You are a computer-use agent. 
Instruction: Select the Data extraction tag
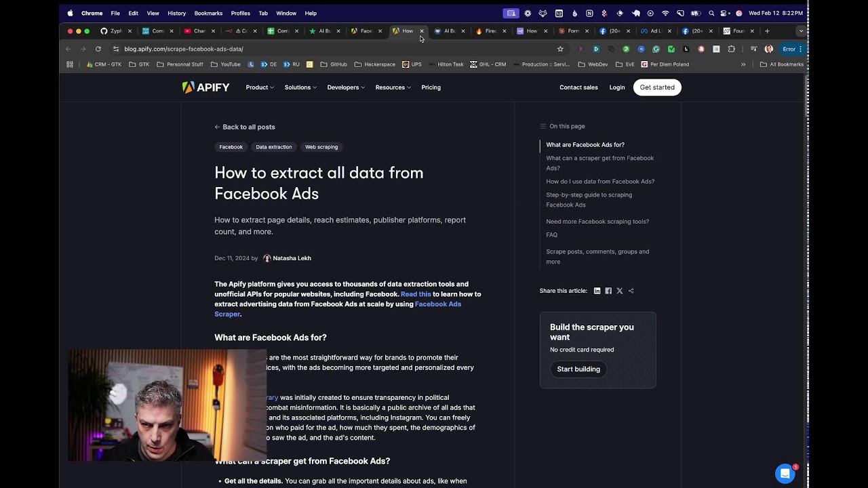point(274,147)
